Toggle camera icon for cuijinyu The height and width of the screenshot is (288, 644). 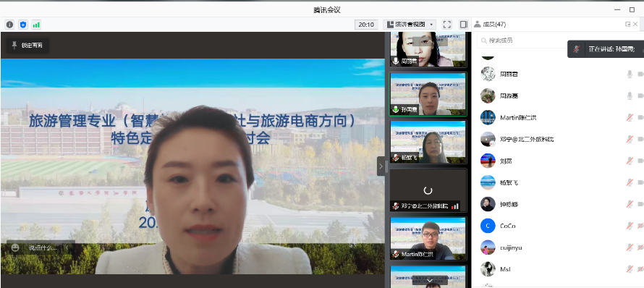pyautogui.click(x=640, y=247)
